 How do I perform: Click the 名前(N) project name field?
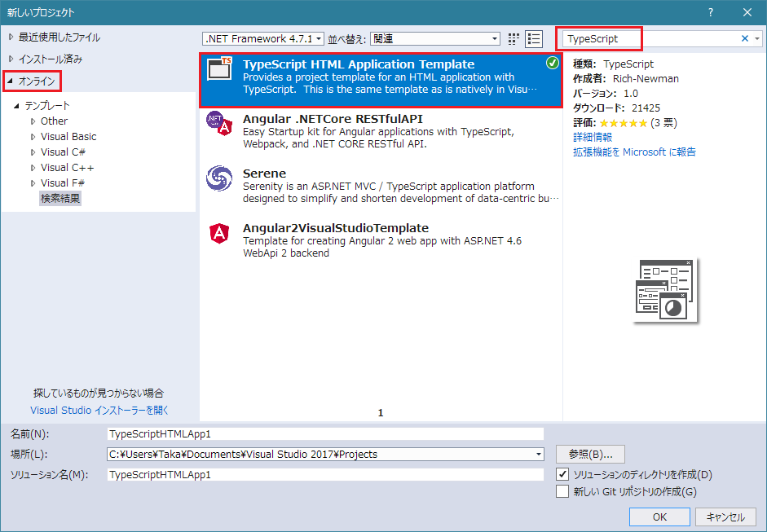(325, 433)
